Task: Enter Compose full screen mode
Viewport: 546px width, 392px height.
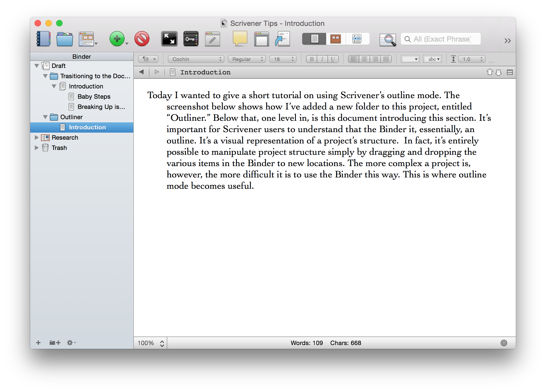Action: pyautogui.click(x=169, y=39)
